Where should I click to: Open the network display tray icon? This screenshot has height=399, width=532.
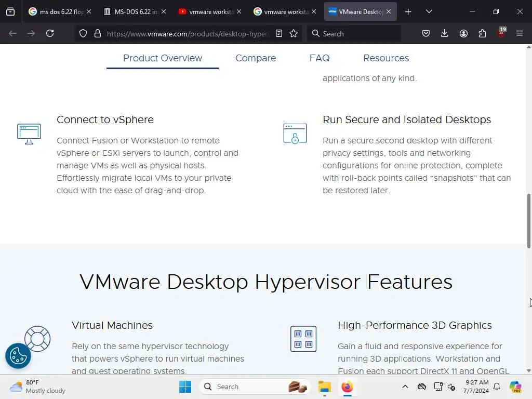coord(438,387)
